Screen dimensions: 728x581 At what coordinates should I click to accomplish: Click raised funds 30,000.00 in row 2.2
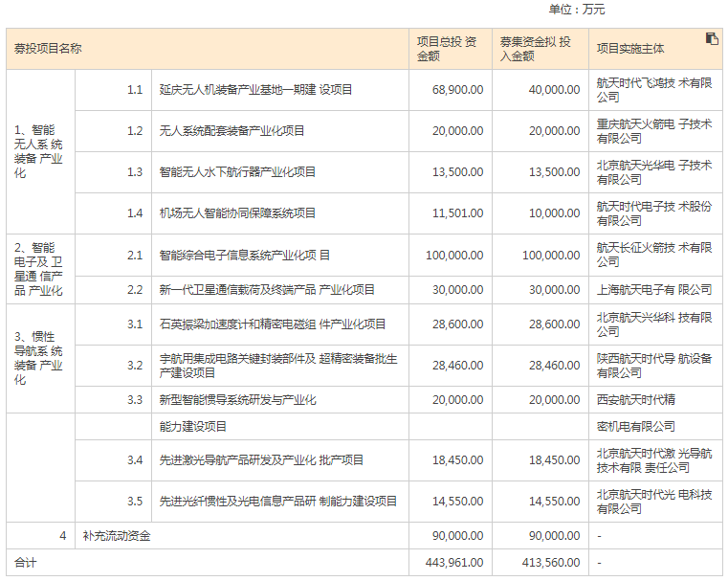point(554,290)
